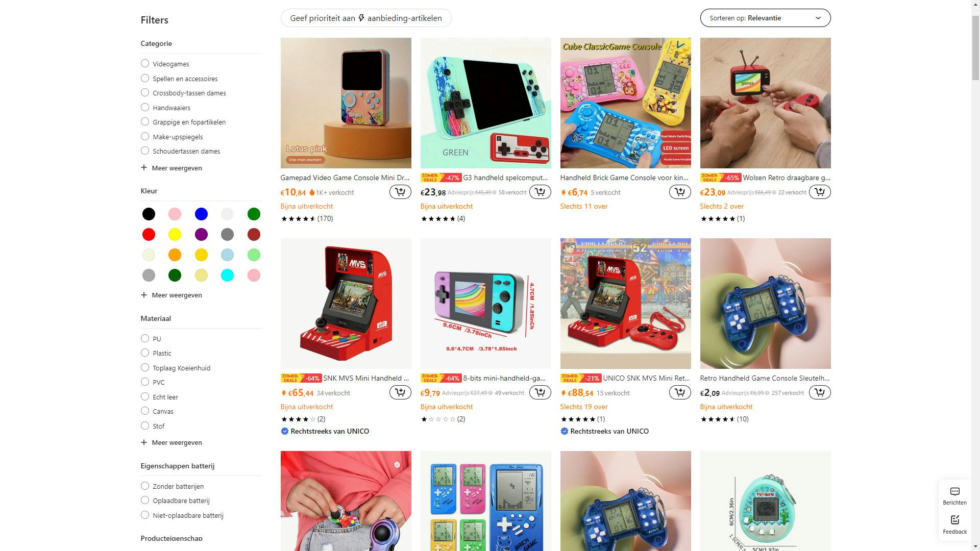Add Wolsen Retro draagbare console to cart

[x=820, y=192]
